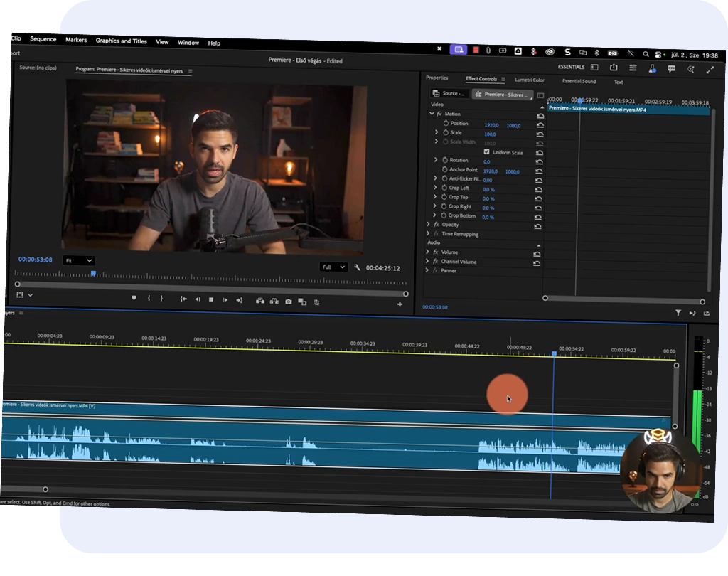The height and width of the screenshot is (576, 728).
Task: Collapse the Motion effect section
Action: pyautogui.click(x=431, y=113)
